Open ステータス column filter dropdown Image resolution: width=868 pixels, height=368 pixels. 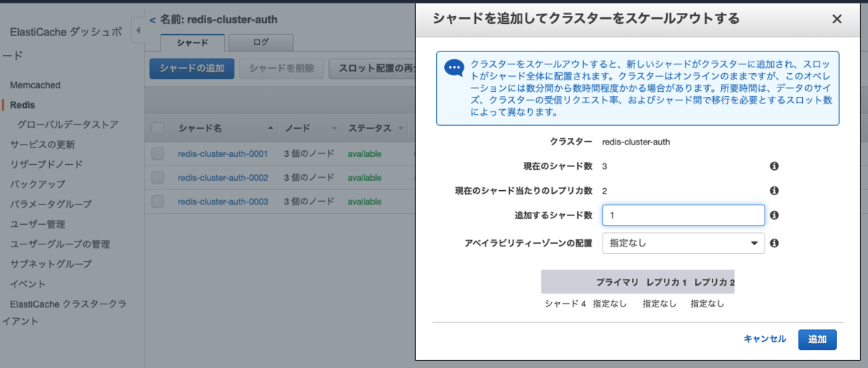pyautogui.click(x=400, y=129)
